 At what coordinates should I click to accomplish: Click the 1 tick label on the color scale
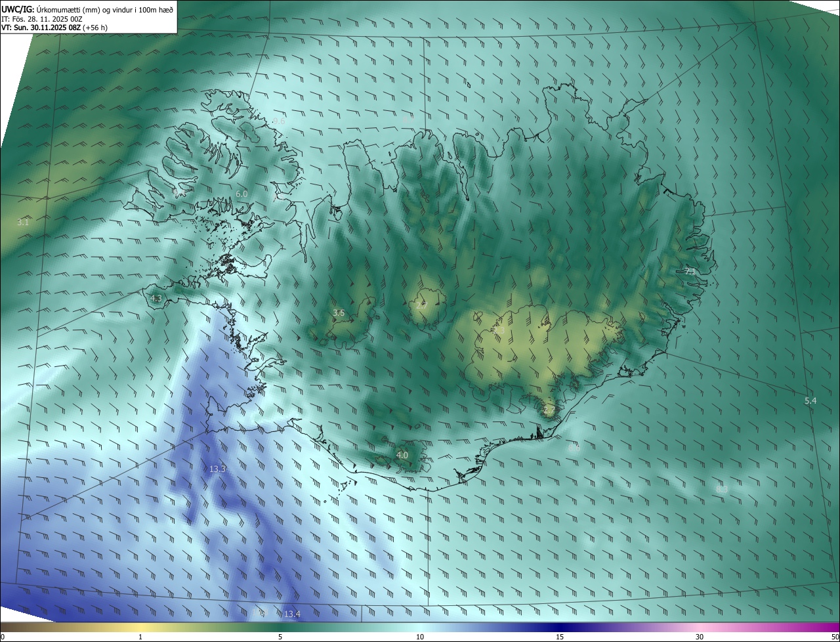(x=140, y=637)
